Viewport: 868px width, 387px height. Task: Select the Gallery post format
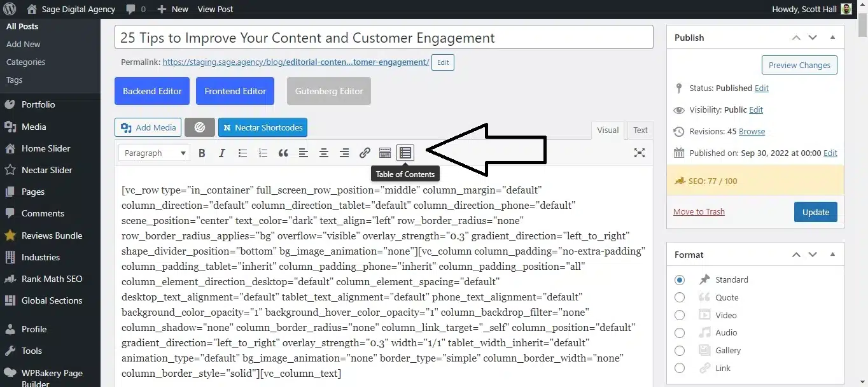pyautogui.click(x=680, y=350)
